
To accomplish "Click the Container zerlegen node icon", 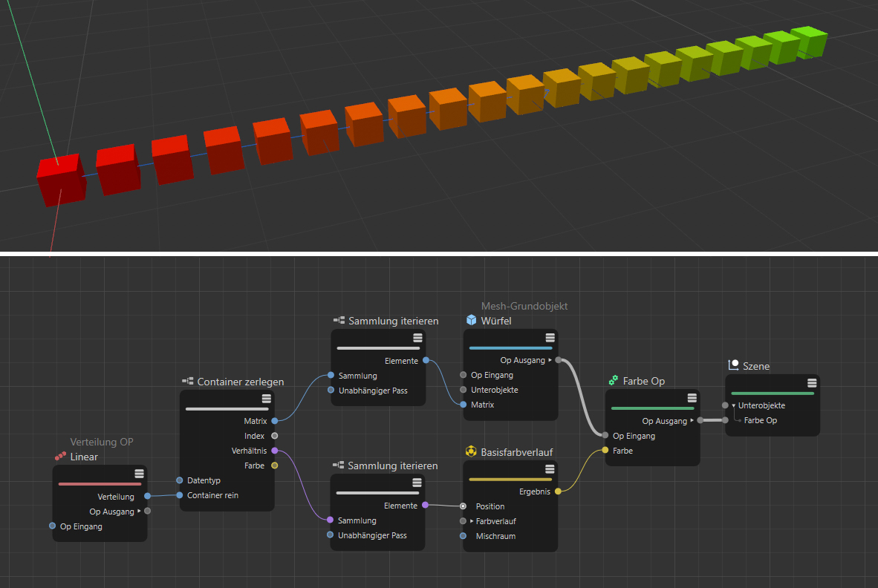I will click(188, 382).
